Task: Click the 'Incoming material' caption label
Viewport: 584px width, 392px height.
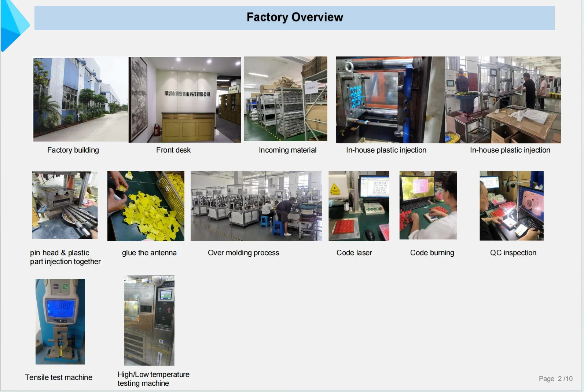Action: [287, 150]
